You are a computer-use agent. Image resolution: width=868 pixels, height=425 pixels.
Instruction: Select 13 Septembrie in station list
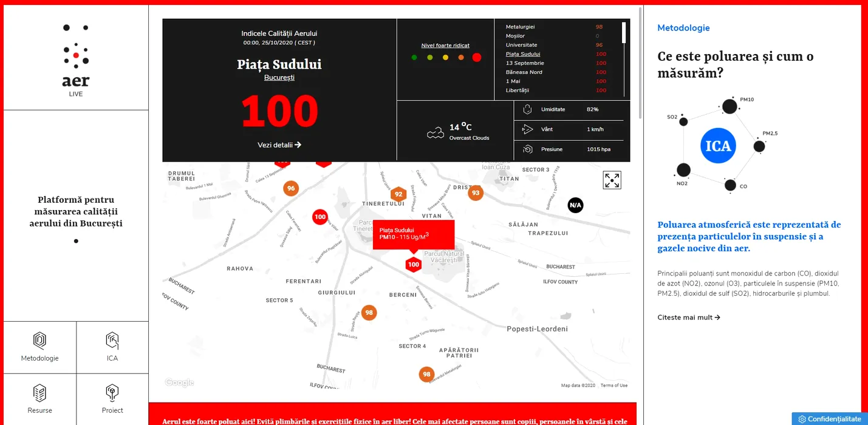coord(525,63)
